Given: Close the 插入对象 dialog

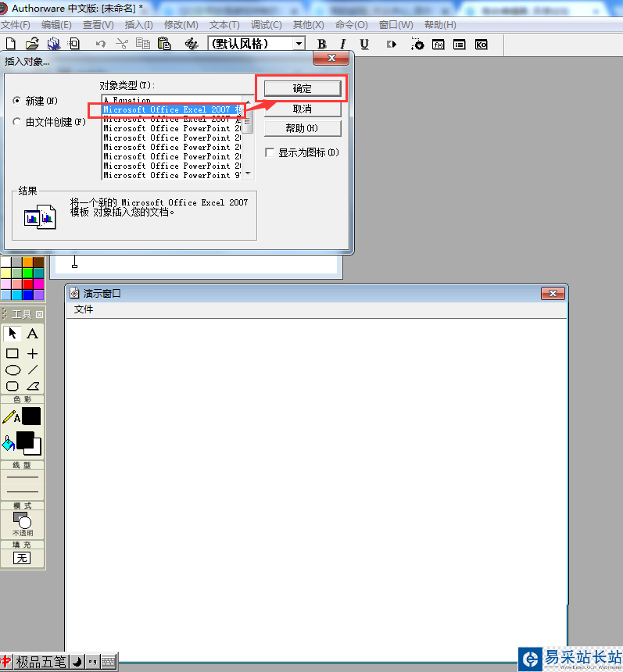Looking at the screenshot, I should (x=331, y=58).
